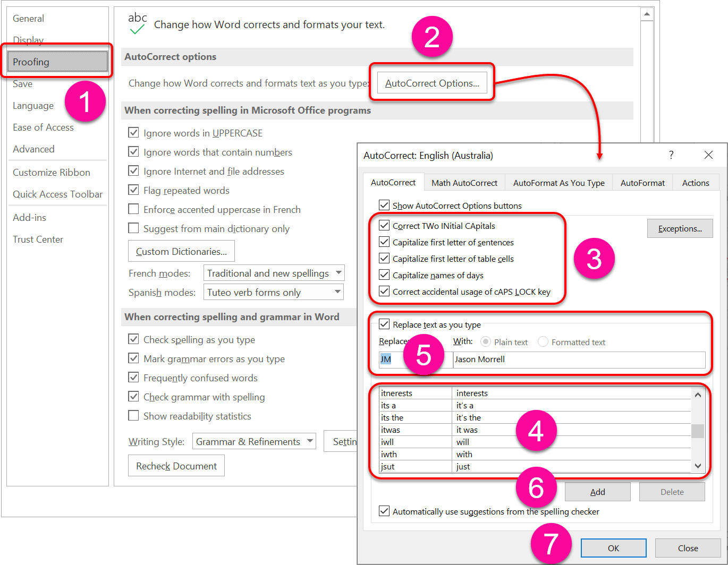Select the 'its a' replacement row

click(x=535, y=406)
